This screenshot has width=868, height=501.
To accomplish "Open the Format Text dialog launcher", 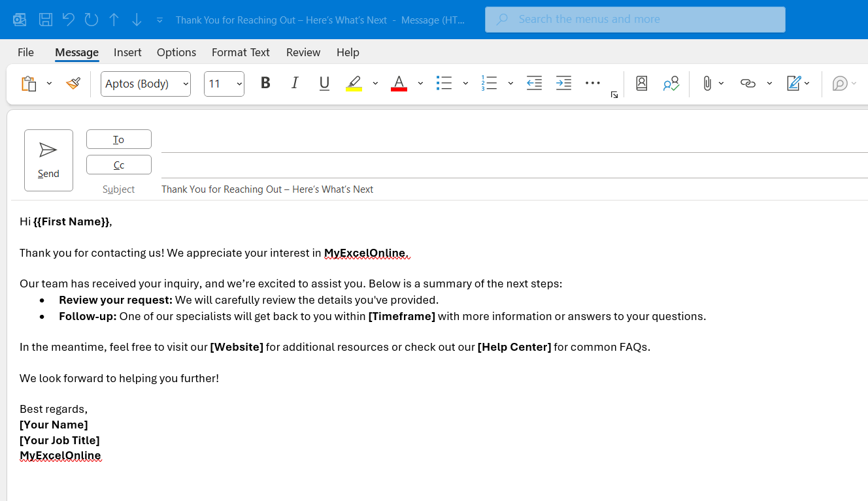I will [614, 95].
